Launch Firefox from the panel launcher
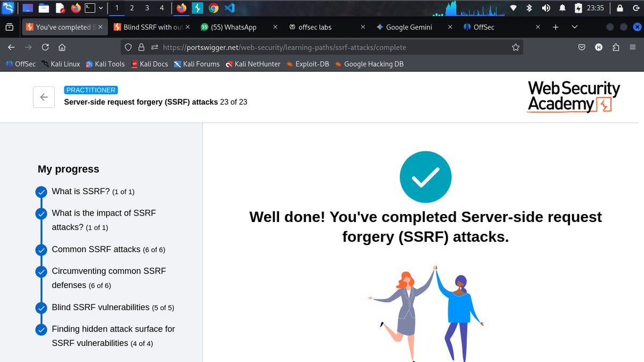Viewport: 644px width, 362px height. pyautogui.click(x=76, y=8)
